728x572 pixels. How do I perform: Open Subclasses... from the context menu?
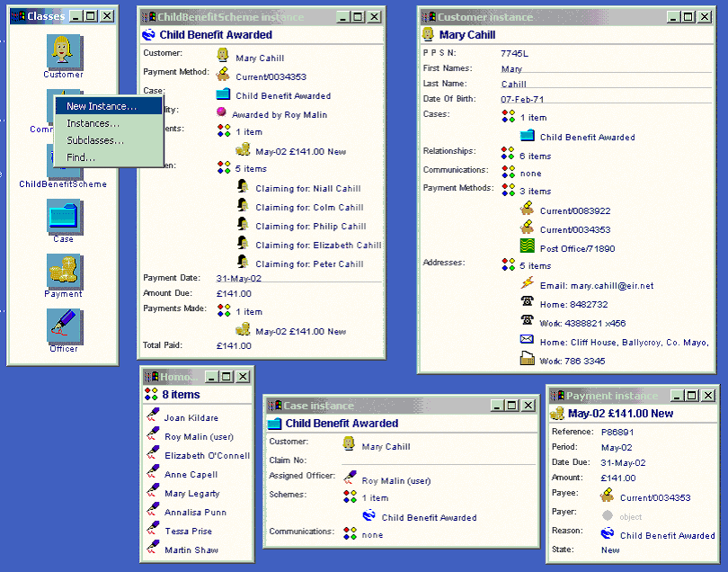click(x=95, y=140)
